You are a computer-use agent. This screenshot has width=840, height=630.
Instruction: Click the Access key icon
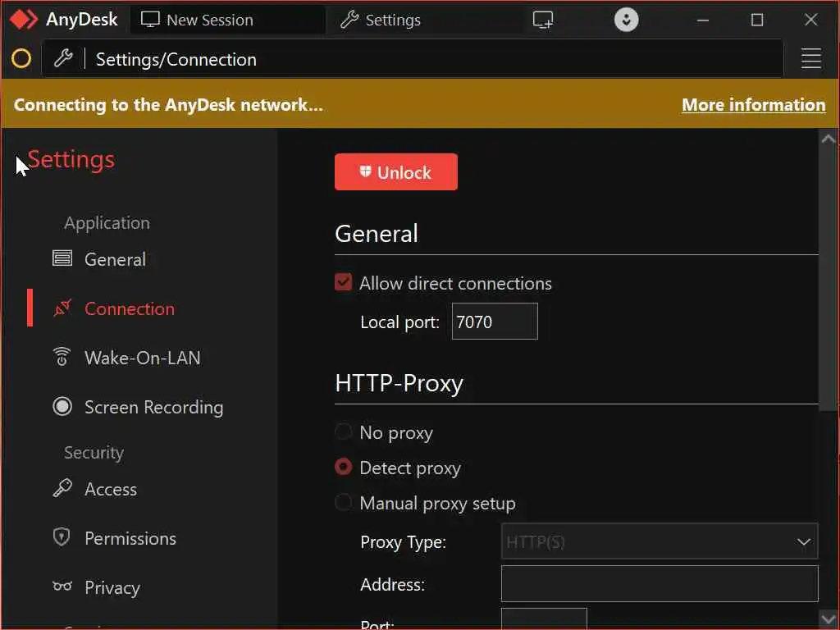click(x=62, y=489)
